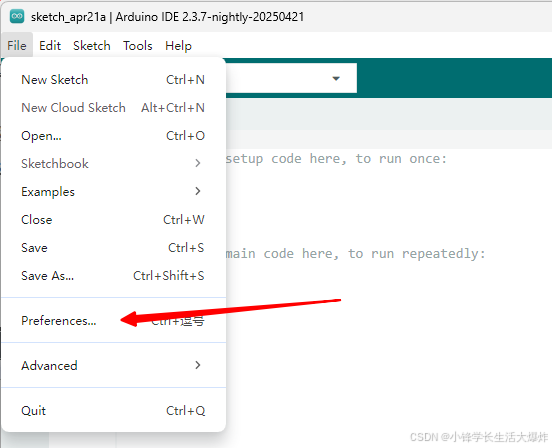Choose New Sketch from File menu
The height and width of the screenshot is (448, 552).
click(x=113, y=80)
